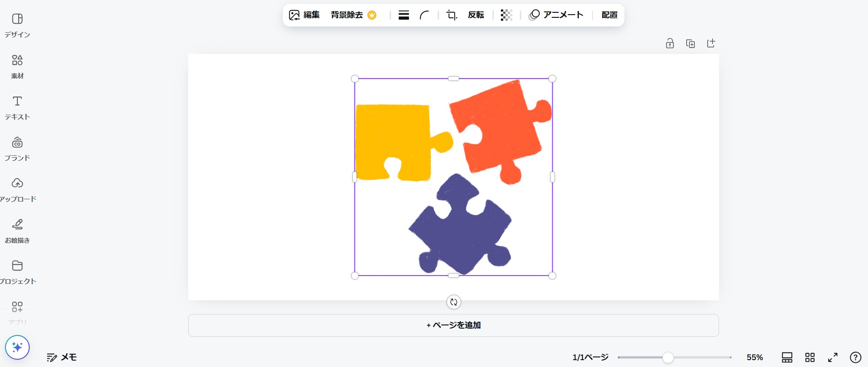Open the corner rounding tool
This screenshot has height=367, width=868.
[x=424, y=15]
